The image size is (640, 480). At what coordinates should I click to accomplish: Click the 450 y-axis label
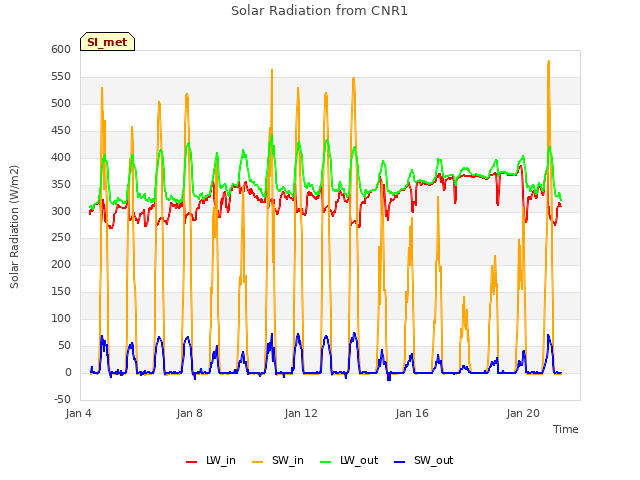pos(61,130)
